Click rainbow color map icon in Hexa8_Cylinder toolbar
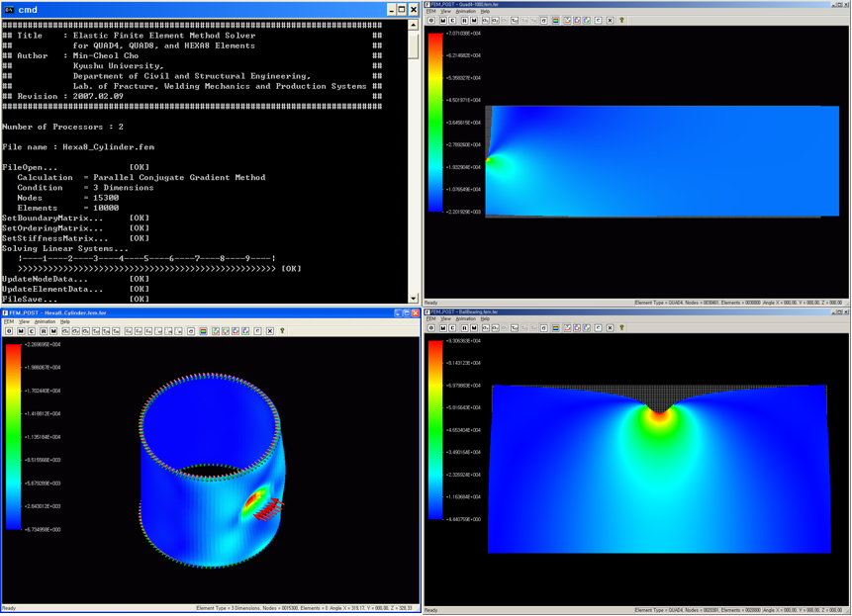The height and width of the screenshot is (616, 852). pos(203,331)
